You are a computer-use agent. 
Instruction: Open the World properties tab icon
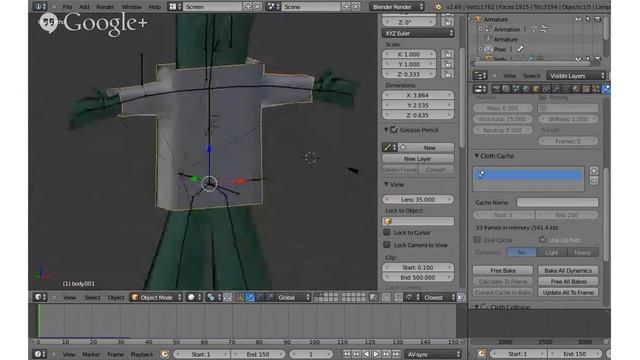[526, 89]
